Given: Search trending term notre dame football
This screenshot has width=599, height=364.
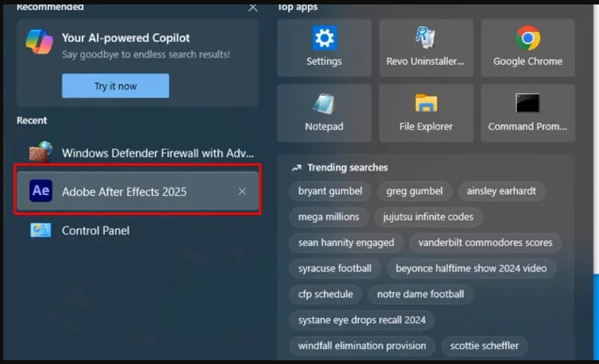Looking at the screenshot, I should [421, 294].
